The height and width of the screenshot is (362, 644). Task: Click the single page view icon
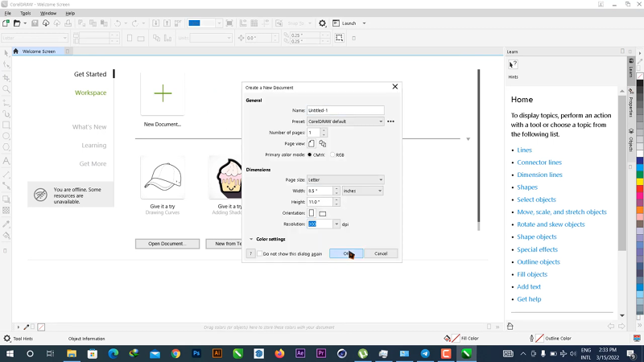point(312,144)
